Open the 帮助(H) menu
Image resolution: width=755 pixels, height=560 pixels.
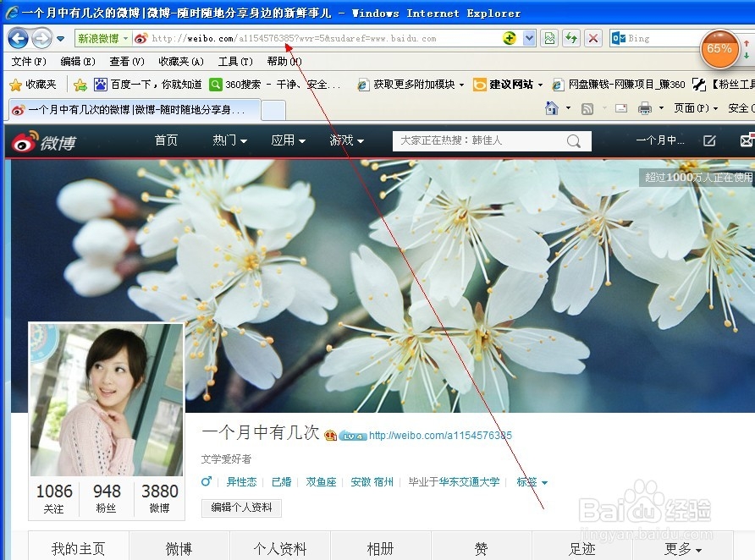coord(284,61)
